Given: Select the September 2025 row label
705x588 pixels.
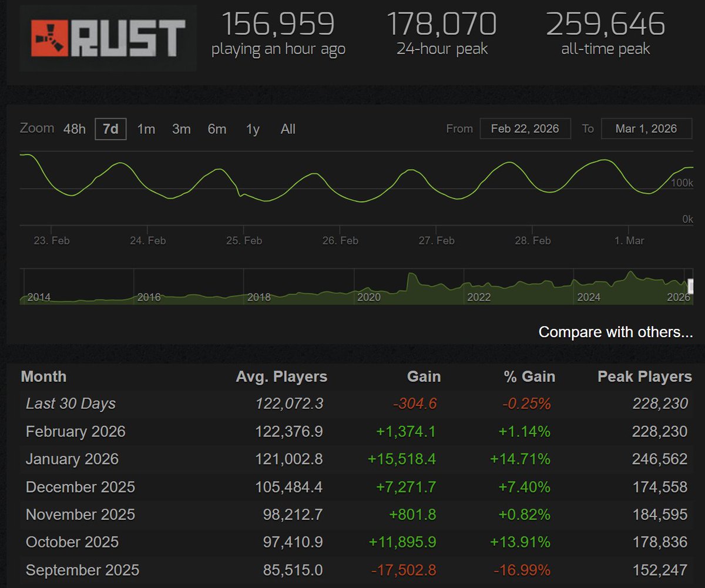Looking at the screenshot, I should 82,570.
